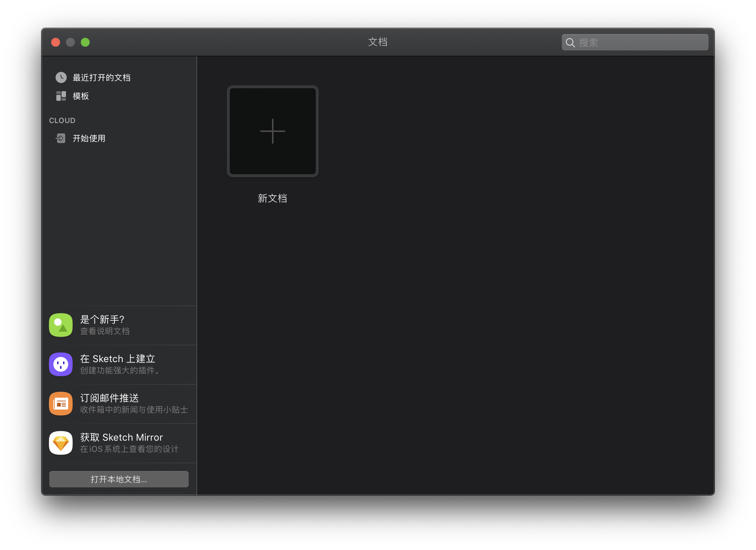Click the magnifying glass search icon
The width and height of the screenshot is (756, 550).
coord(570,43)
